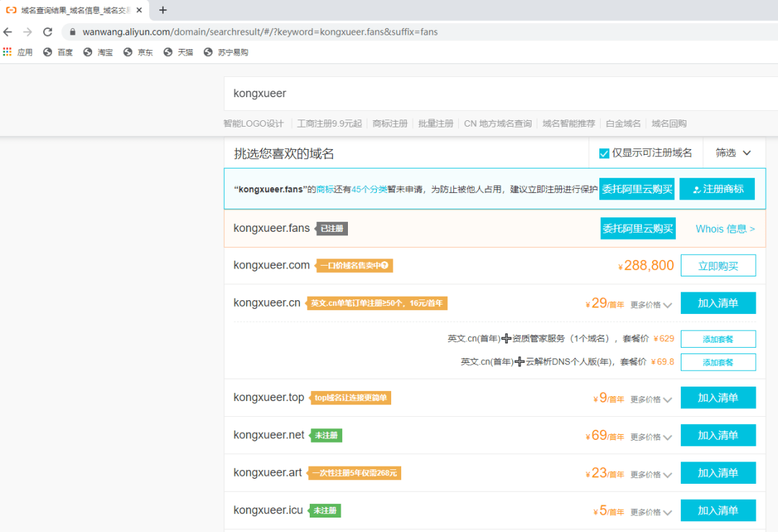
Task: Open 白金域名 link
Action: (x=623, y=123)
